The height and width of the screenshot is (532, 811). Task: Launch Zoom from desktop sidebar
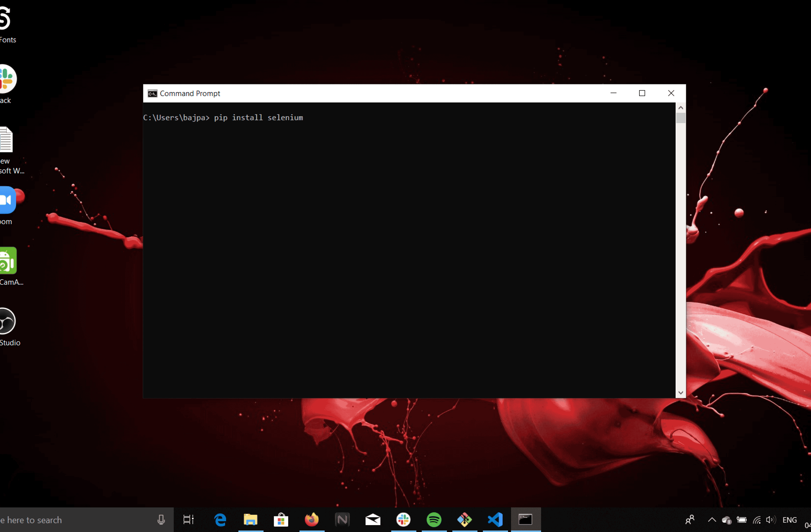click(8, 200)
